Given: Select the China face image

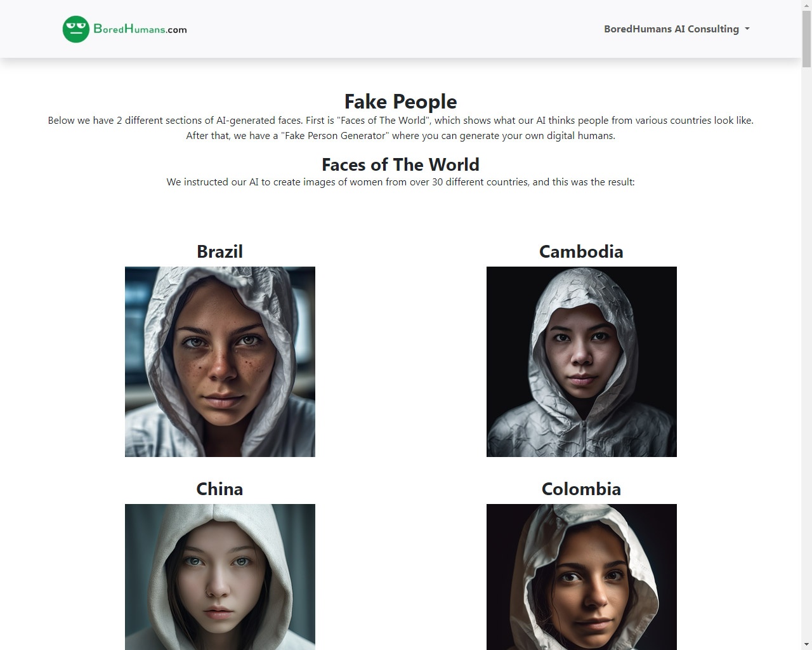Looking at the screenshot, I should point(220,577).
